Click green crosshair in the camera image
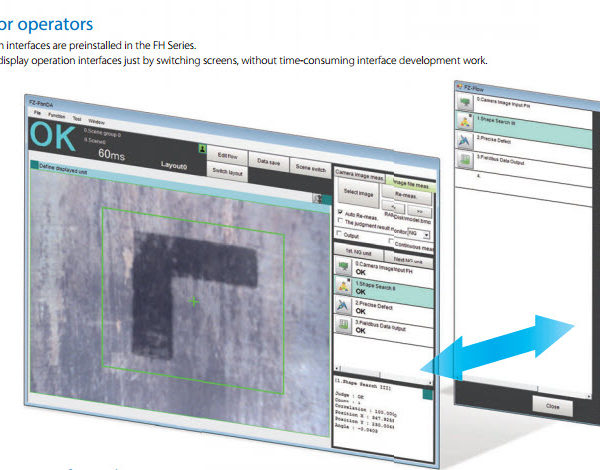 click(194, 302)
